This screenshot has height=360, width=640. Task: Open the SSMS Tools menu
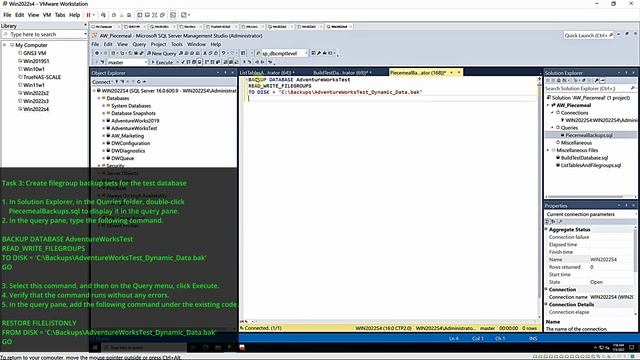pos(177,44)
